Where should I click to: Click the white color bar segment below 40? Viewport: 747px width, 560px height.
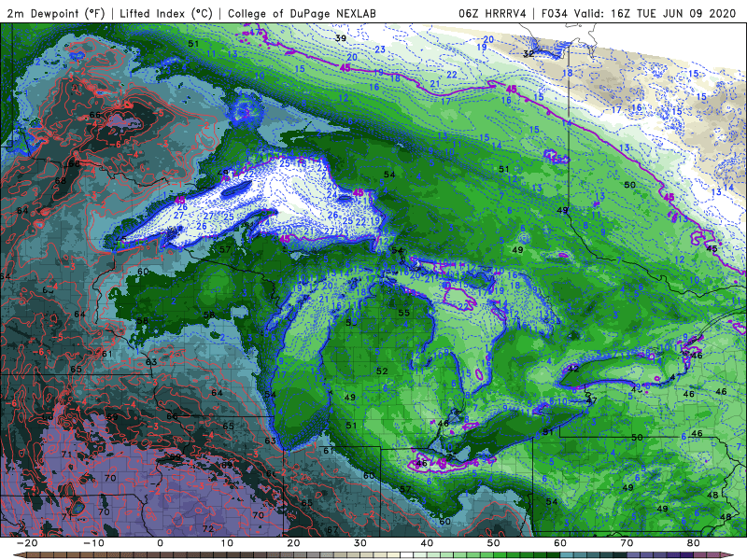(x=407, y=555)
